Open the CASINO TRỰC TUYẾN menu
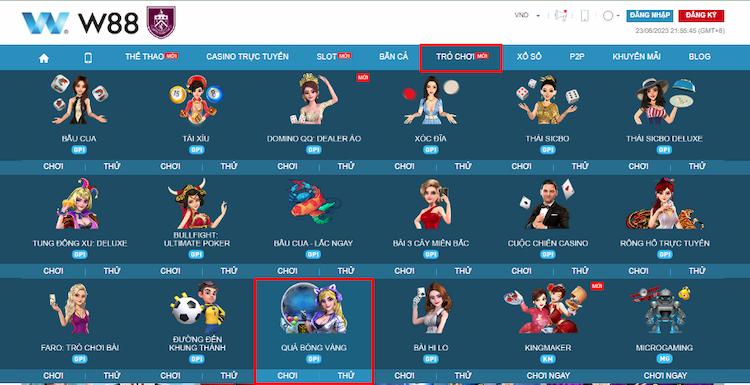Viewport: 750px width, 385px height. click(247, 56)
